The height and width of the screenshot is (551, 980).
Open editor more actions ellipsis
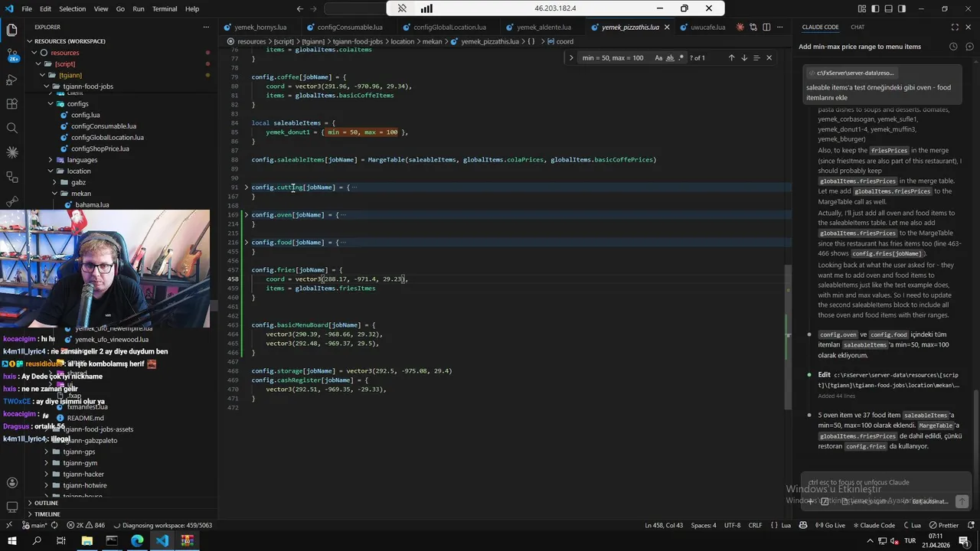tap(780, 27)
